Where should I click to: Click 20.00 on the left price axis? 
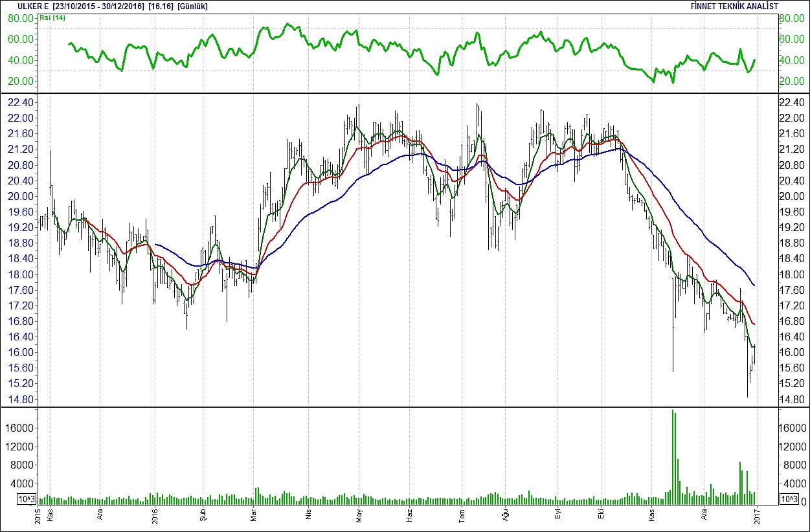(21, 197)
